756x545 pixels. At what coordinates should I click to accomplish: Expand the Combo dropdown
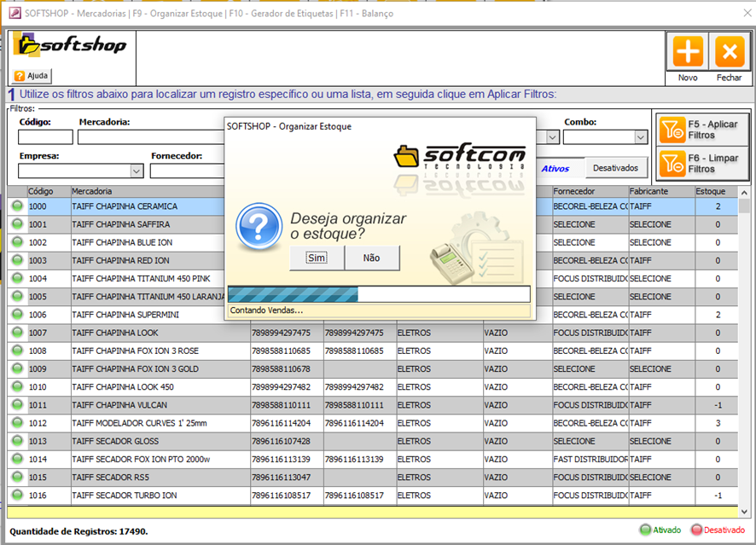coord(640,137)
